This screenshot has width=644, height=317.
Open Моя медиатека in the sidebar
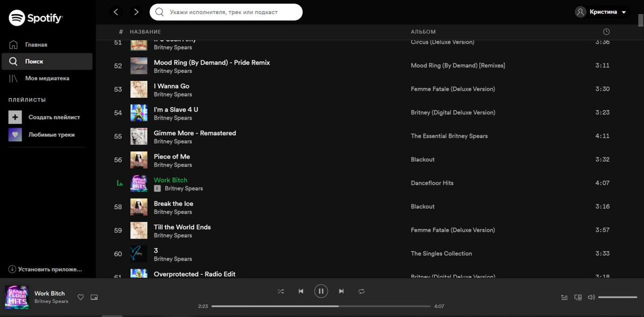47,78
